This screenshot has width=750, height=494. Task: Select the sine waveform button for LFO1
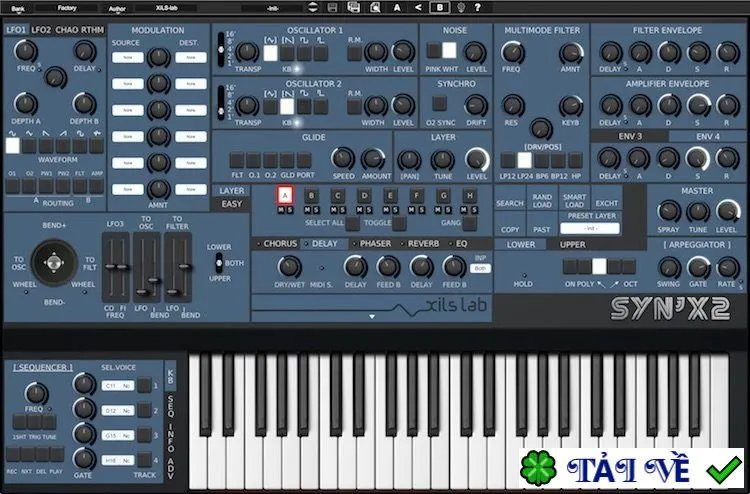tap(12, 145)
